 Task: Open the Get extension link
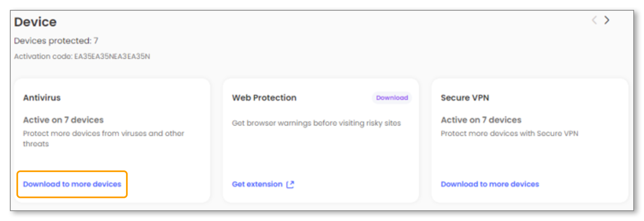pos(257,184)
